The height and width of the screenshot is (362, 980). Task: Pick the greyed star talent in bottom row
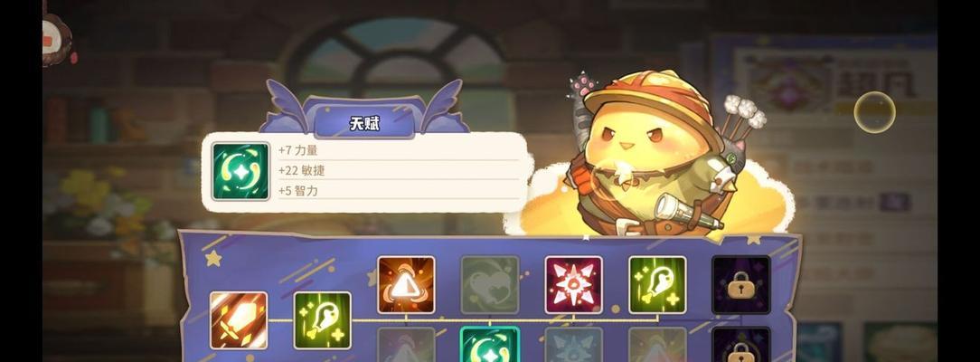tap(574, 345)
